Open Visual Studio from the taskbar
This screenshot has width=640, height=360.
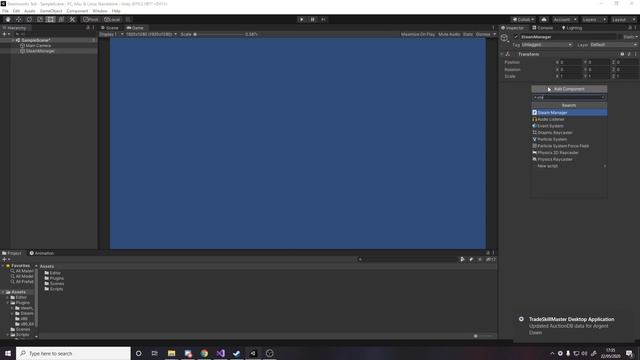tap(220, 353)
